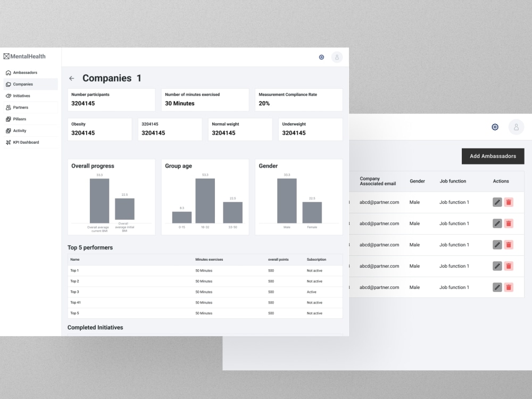Delete the third ambassador row
Viewport: 532px width, 399px height.
click(509, 245)
